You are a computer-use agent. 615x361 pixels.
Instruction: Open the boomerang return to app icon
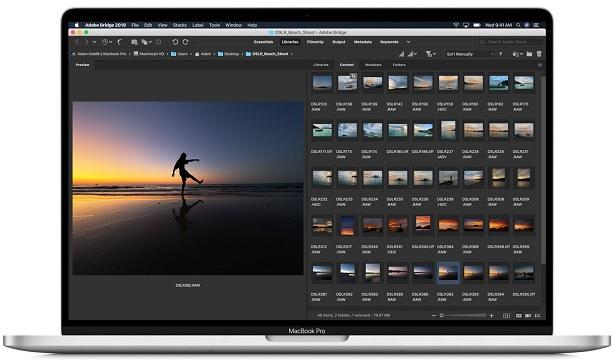(120, 42)
